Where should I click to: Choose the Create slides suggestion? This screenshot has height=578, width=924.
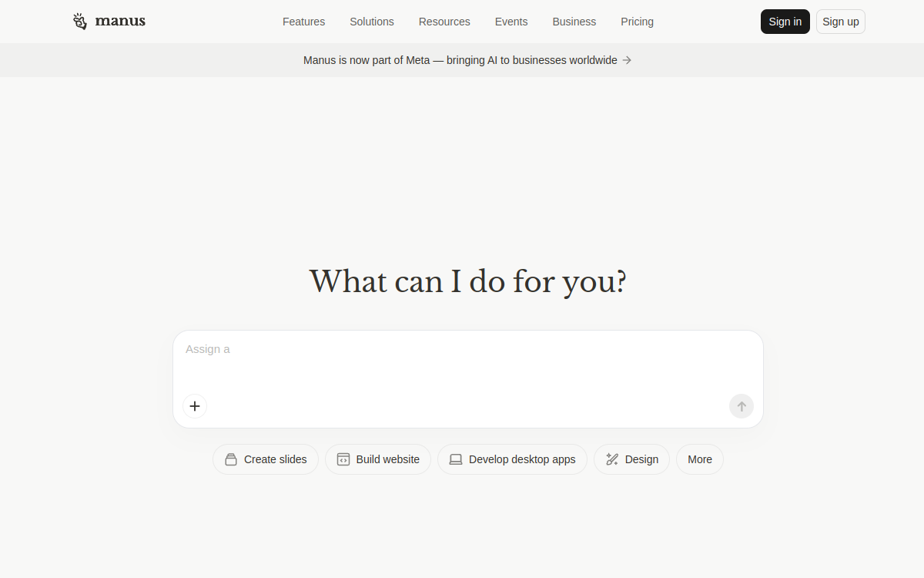[266, 459]
